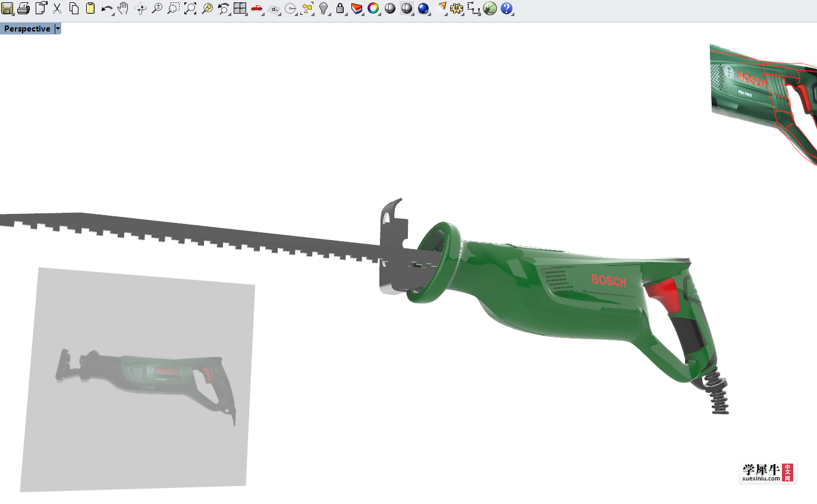The width and height of the screenshot is (817, 504).
Task: Switch to shaded viewport with gray sphere
Action: (390, 8)
